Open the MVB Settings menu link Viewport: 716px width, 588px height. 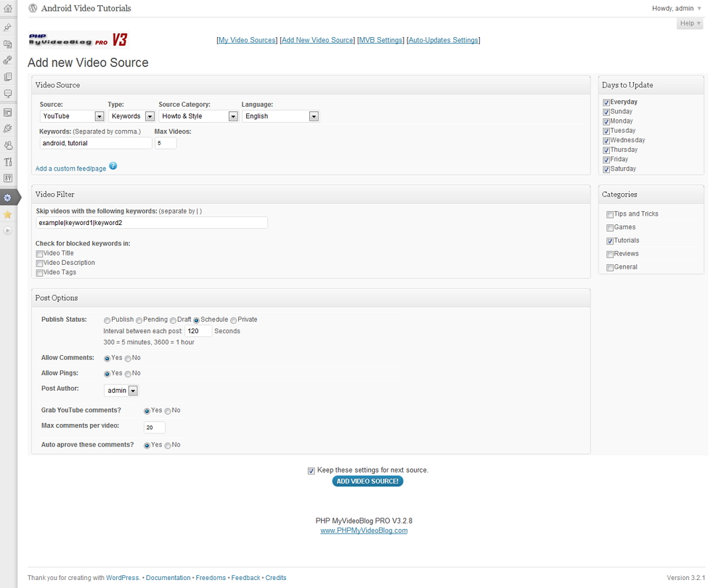point(380,40)
